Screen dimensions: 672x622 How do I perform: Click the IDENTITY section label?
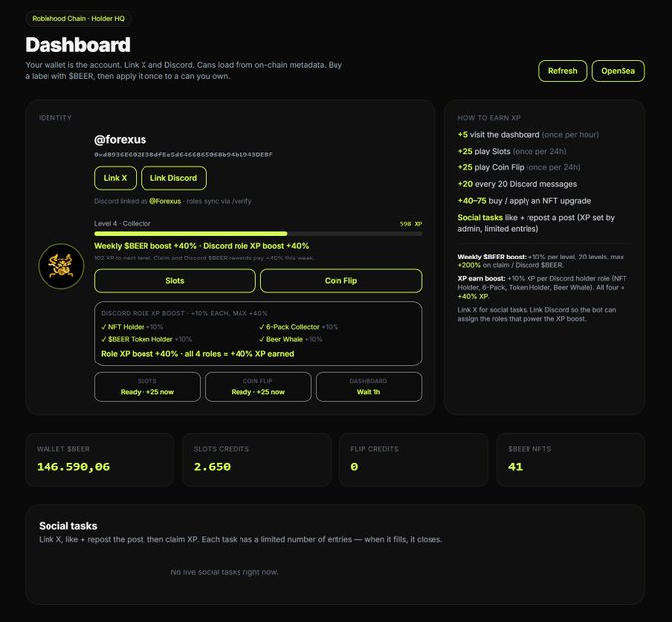55,118
